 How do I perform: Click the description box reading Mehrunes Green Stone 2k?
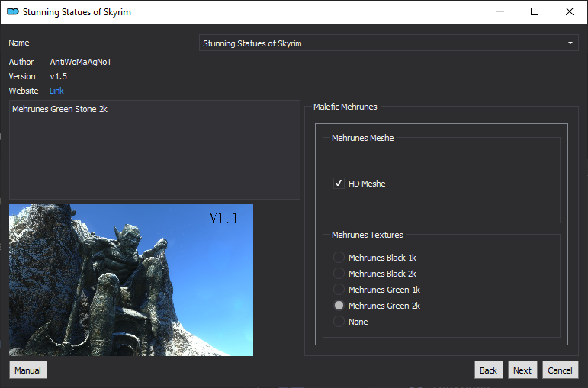coord(155,149)
